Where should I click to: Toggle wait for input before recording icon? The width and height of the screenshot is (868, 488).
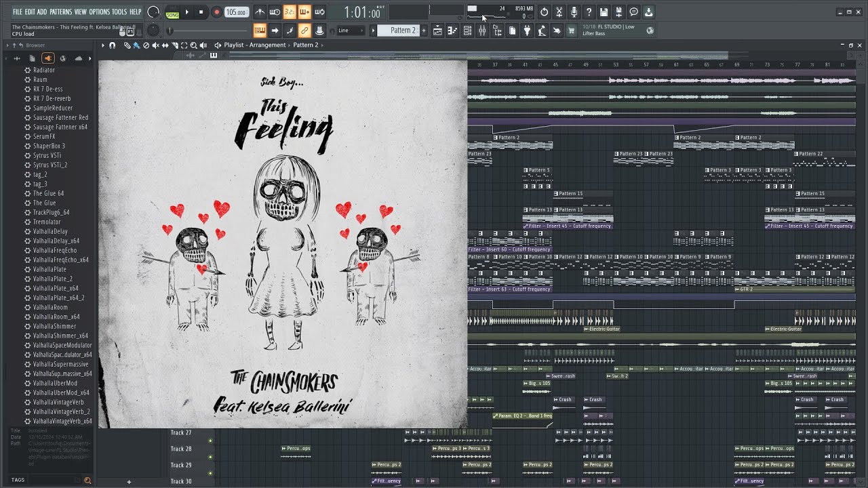click(x=275, y=12)
